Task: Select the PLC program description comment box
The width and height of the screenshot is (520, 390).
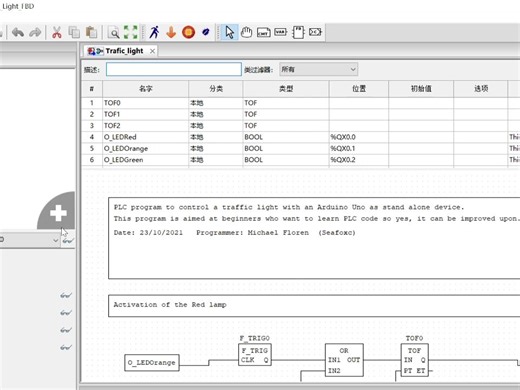Action: (x=314, y=238)
